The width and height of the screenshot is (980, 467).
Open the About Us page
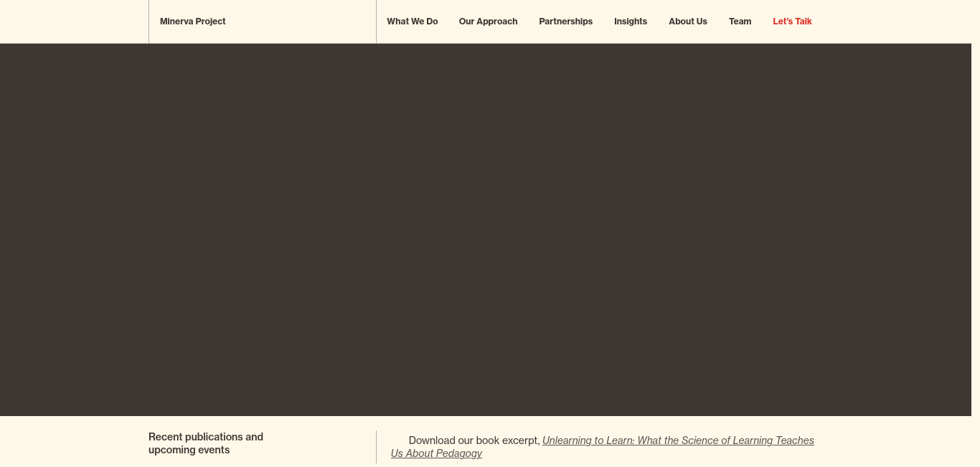(x=688, y=22)
